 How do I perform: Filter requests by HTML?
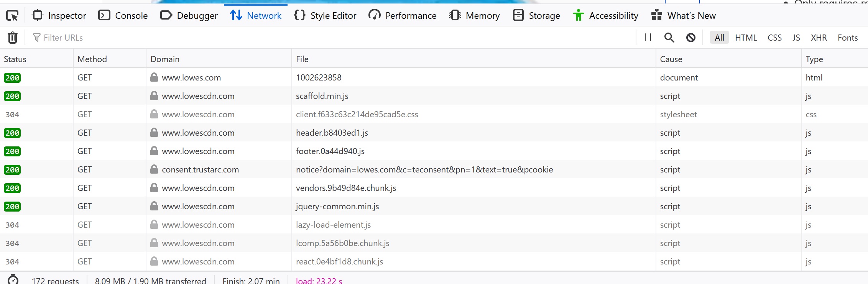[746, 38]
